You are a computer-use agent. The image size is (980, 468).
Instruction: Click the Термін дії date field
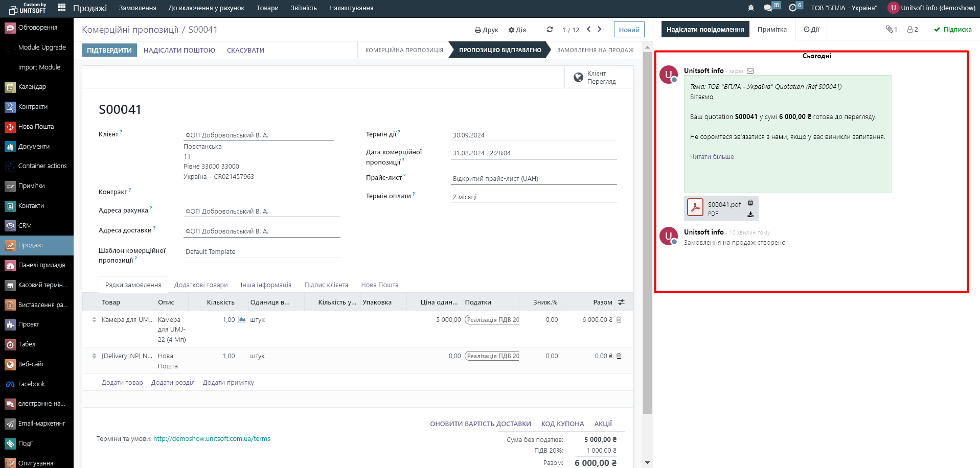point(533,135)
